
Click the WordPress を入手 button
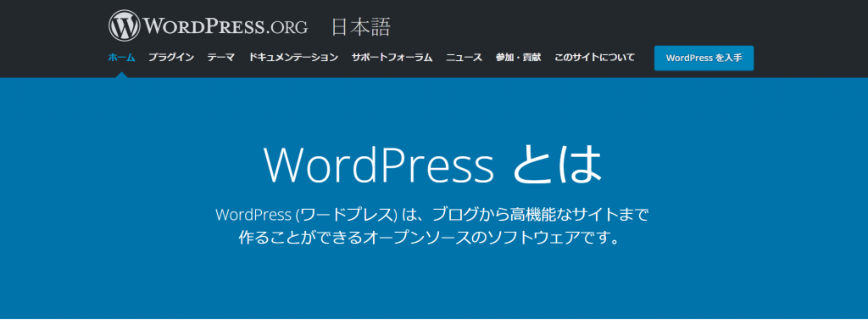704,59
